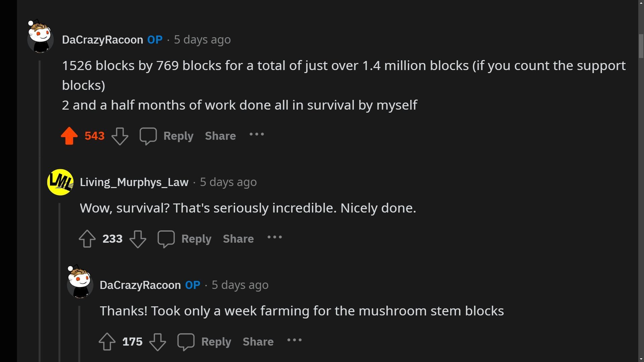Screen dimensions: 644x362
Task: Click DaCrazyRacoon's Snoo avatar on the top comment
Action: [40, 37]
